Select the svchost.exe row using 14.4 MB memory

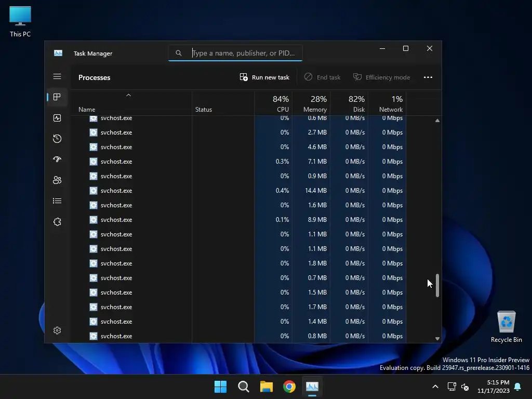[238, 191]
